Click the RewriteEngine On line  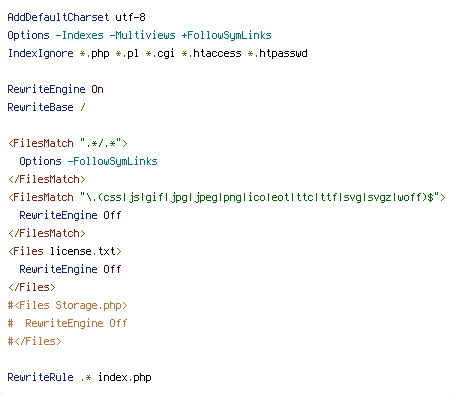pos(55,89)
